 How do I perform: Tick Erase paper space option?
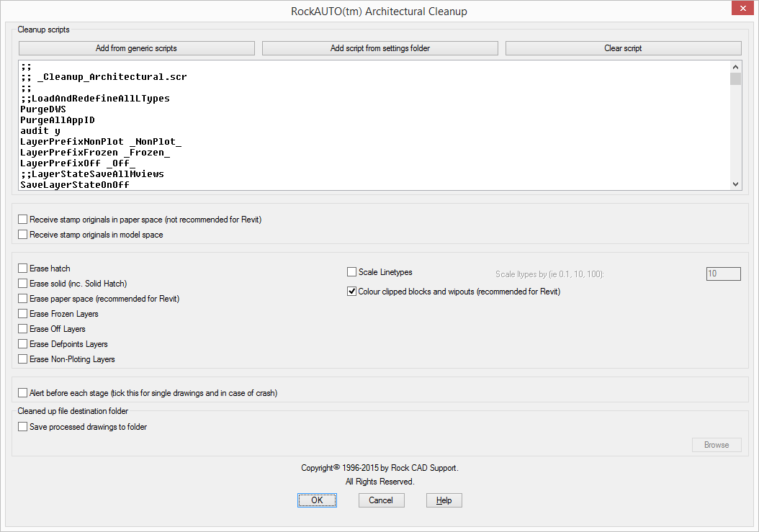pos(23,299)
